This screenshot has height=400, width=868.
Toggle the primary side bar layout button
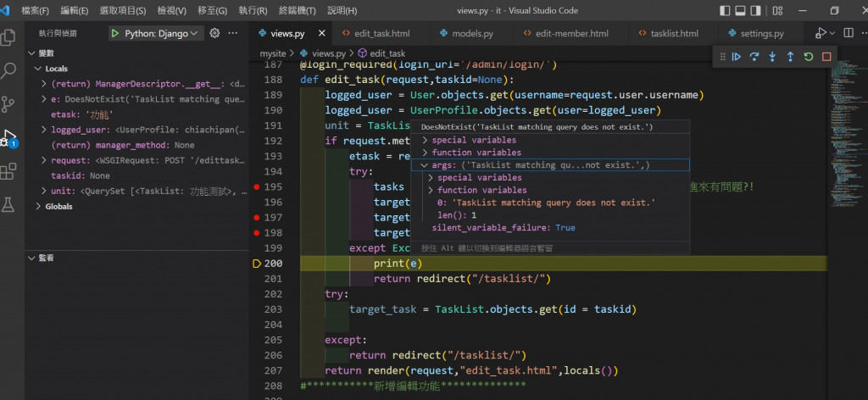tap(723, 11)
